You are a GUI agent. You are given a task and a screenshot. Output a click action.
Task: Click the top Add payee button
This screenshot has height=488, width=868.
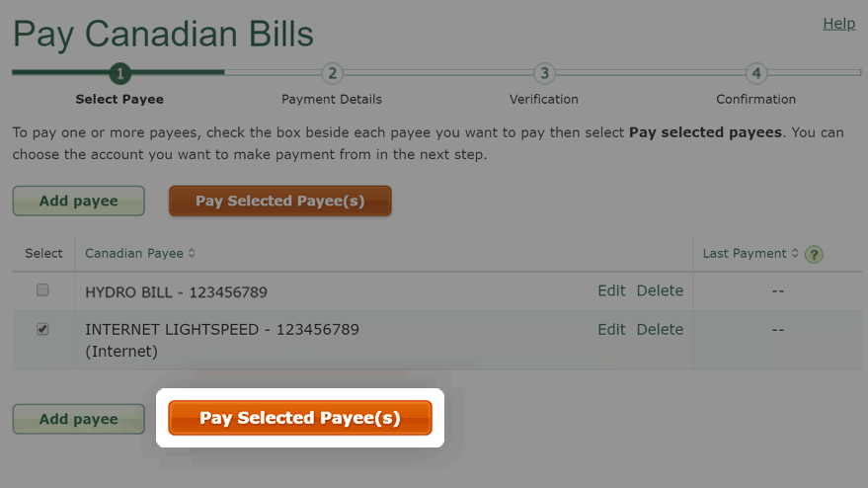(79, 201)
